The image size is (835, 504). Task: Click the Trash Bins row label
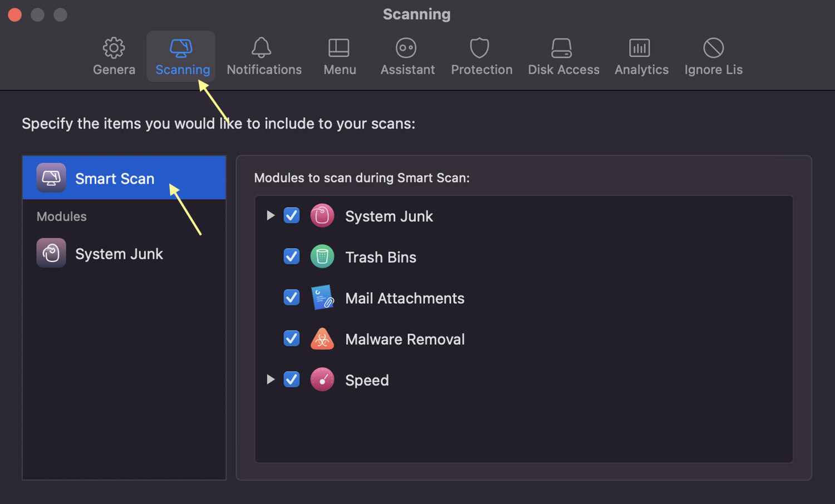coord(381,257)
